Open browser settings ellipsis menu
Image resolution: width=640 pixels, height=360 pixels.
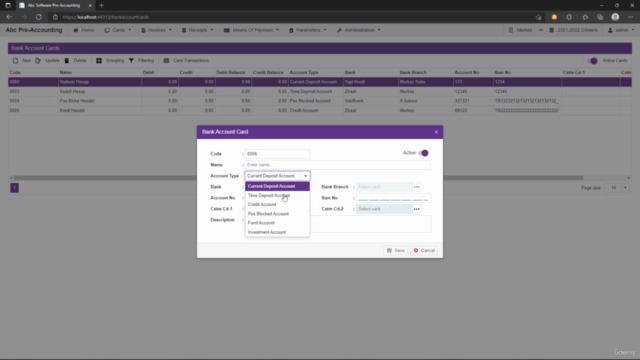[630, 17]
